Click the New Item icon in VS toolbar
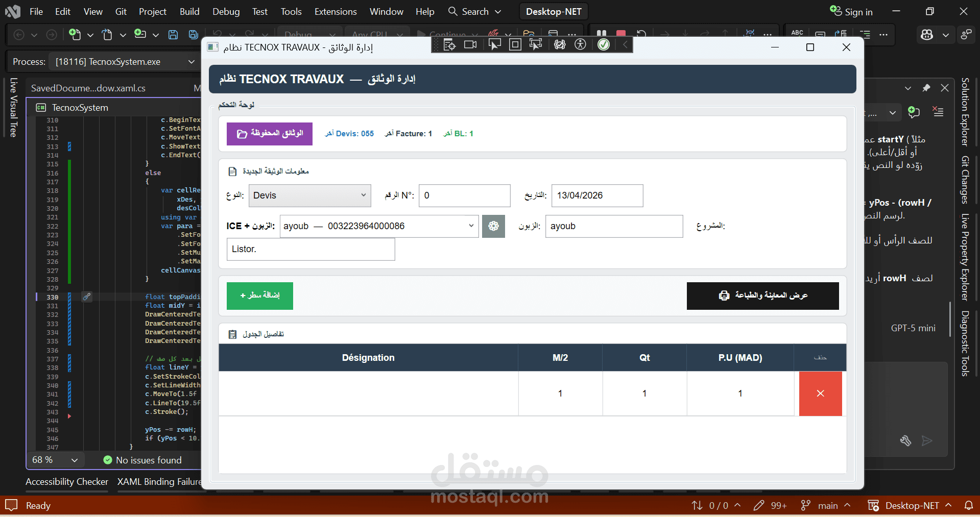This screenshot has height=517, width=980. click(75, 35)
